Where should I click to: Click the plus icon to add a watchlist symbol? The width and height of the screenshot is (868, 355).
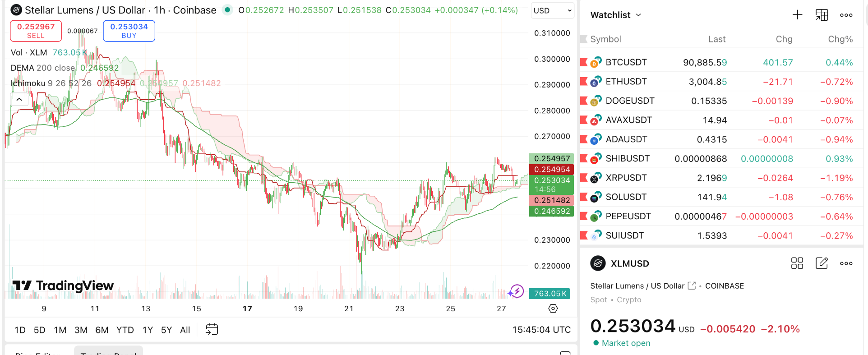tap(797, 15)
